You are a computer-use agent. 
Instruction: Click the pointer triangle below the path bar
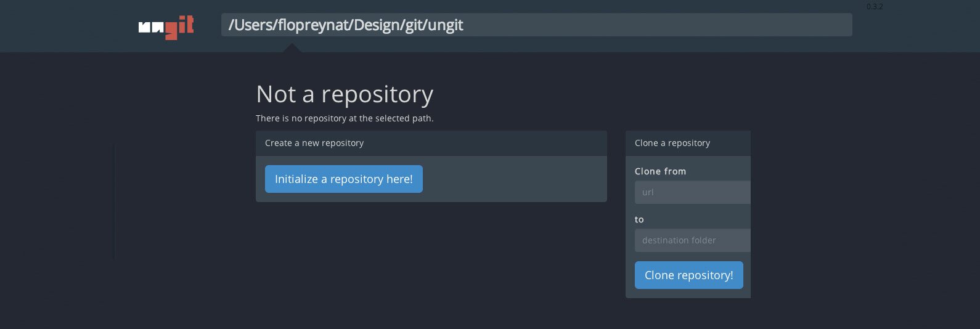292,47
